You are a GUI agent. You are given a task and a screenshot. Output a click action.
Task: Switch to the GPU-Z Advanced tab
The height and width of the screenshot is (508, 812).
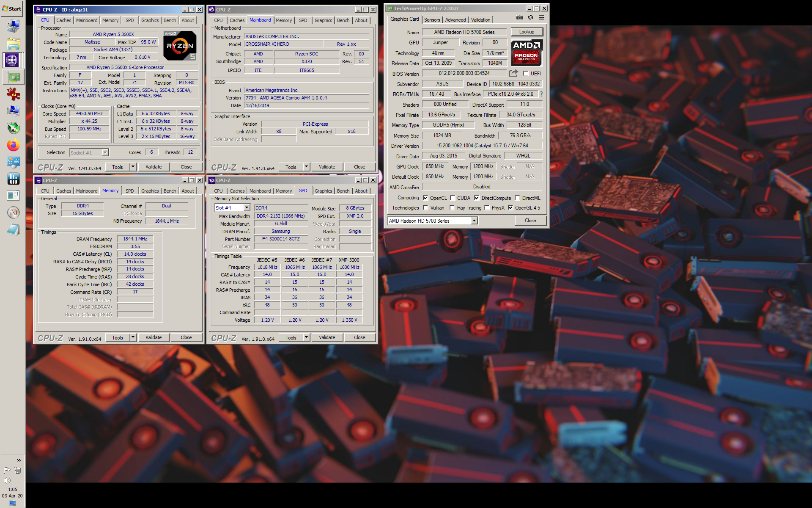(455, 20)
